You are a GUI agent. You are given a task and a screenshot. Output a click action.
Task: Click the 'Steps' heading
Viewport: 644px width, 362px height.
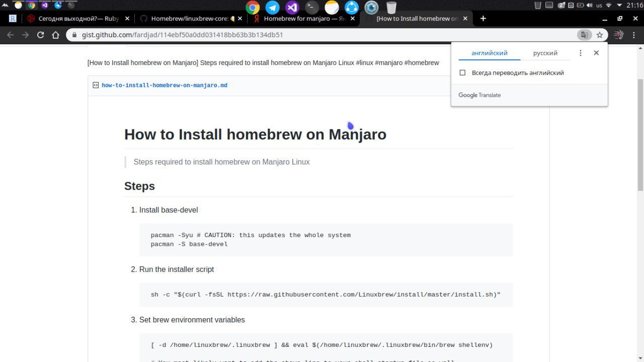[x=139, y=186]
